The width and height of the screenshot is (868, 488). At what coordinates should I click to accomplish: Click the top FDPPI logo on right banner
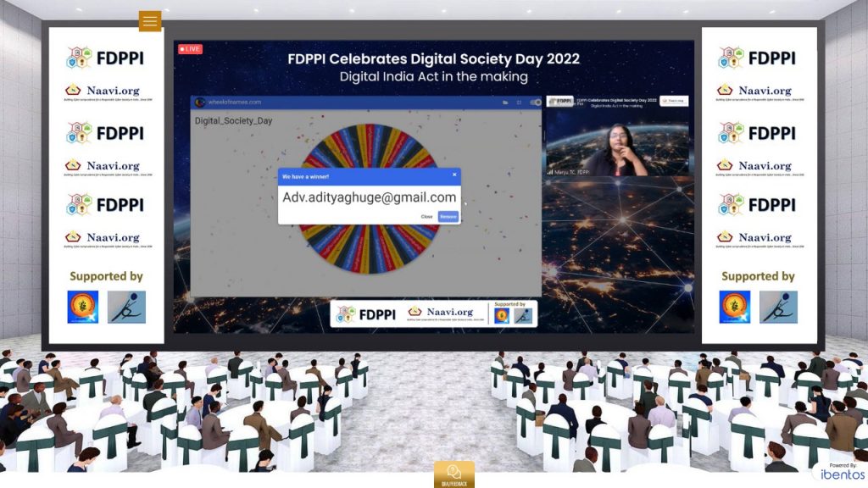(x=757, y=58)
